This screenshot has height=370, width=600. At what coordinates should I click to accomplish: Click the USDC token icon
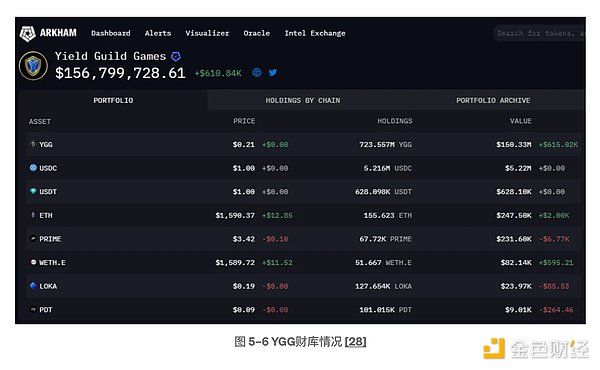coord(33,168)
